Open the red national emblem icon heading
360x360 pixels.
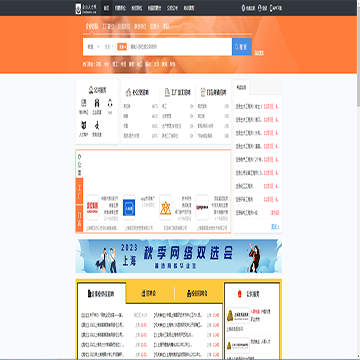[248, 294]
